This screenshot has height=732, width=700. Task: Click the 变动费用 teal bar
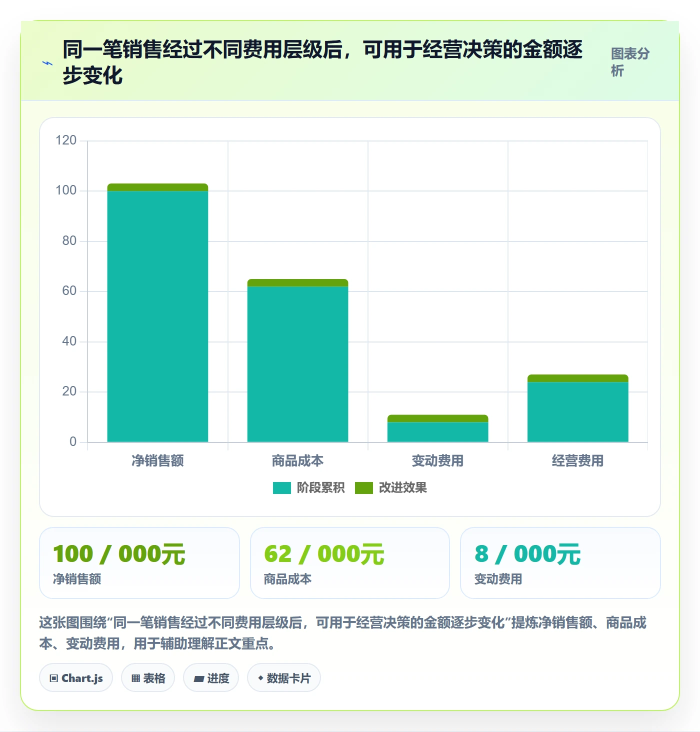coord(437,432)
